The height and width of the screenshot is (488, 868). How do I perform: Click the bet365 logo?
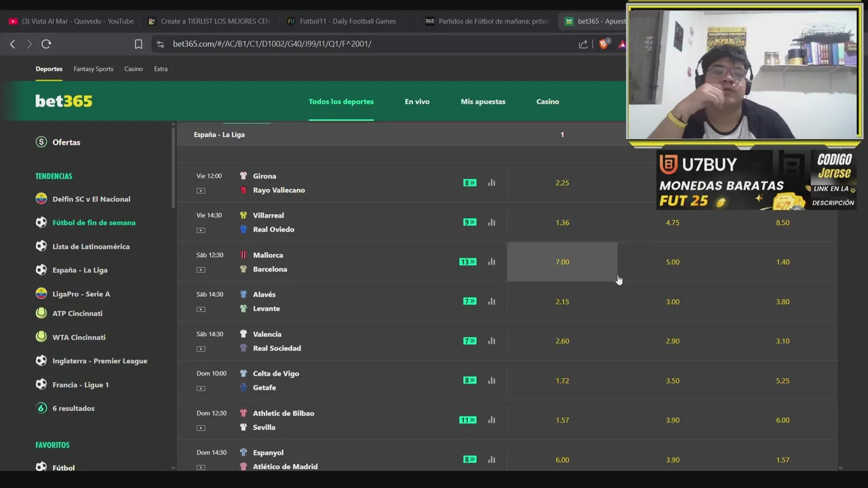click(x=64, y=101)
